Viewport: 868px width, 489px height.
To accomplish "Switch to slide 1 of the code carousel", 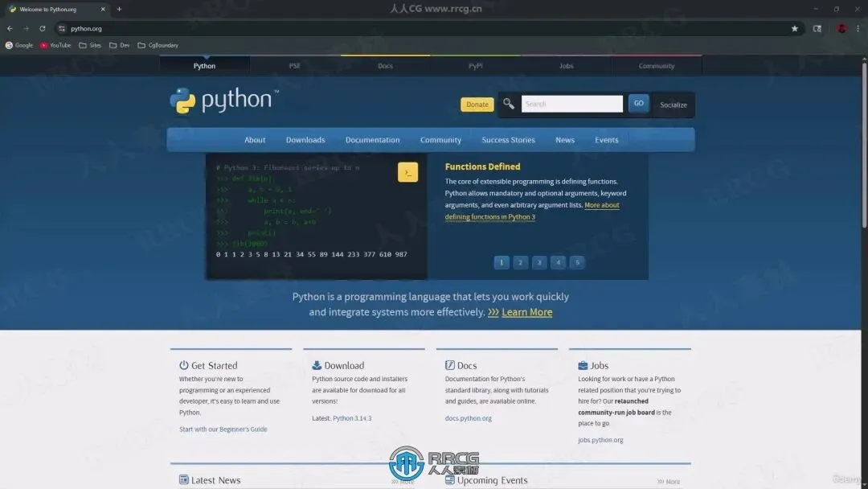I will tap(502, 262).
